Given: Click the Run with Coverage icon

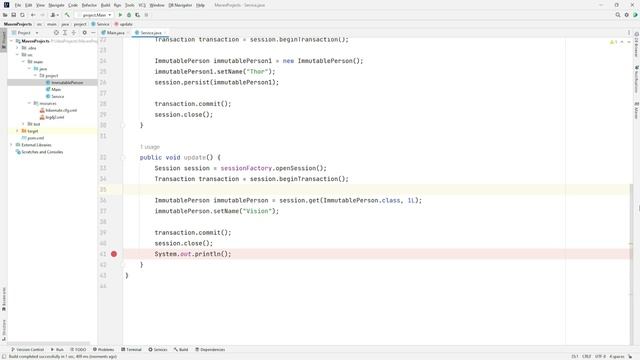Looking at the screenshot, I should click(138, 15).
